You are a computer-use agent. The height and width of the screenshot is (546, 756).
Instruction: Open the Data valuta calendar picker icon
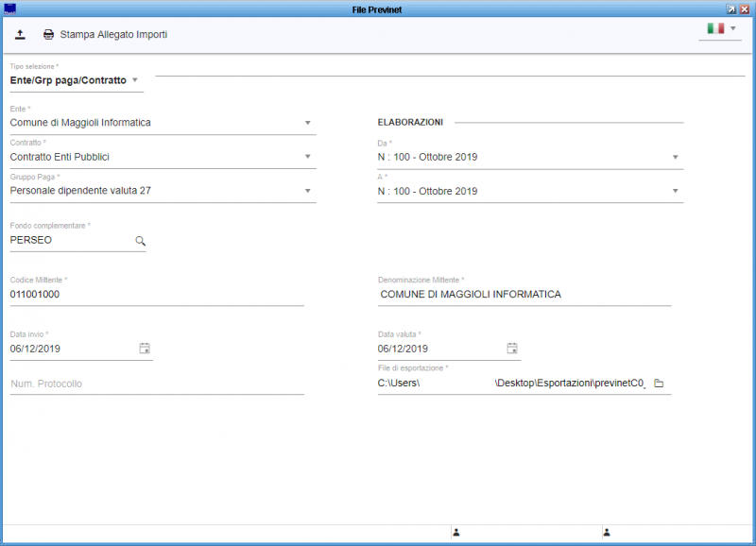pos(512,349)
